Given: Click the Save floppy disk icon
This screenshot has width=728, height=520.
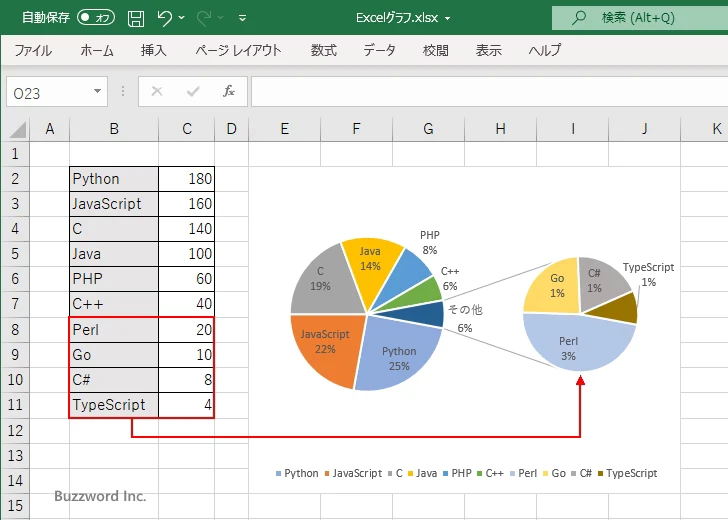Looking at the screenshot, I should coord(136,18).
